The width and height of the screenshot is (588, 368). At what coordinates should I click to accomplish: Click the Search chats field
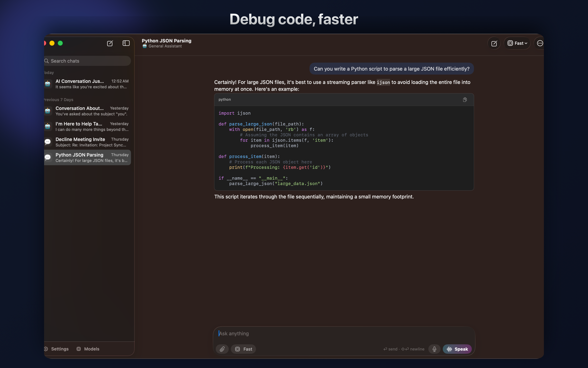(x=87, y=61)
